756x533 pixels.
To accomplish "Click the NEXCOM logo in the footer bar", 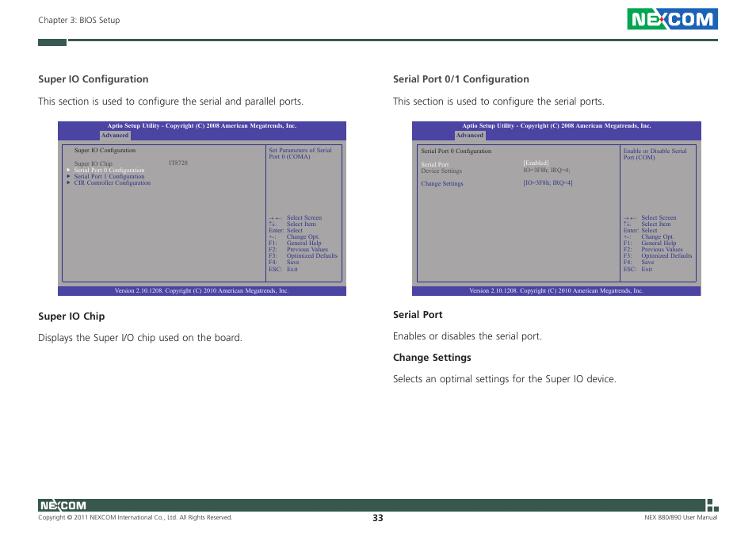I will pyautogui.click(x=63, y=505).
